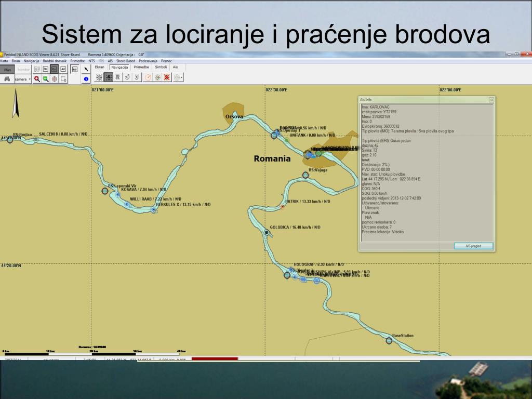Close the Ais Info panel
Screen dimensions: 532x399
[x=491, y=100]
